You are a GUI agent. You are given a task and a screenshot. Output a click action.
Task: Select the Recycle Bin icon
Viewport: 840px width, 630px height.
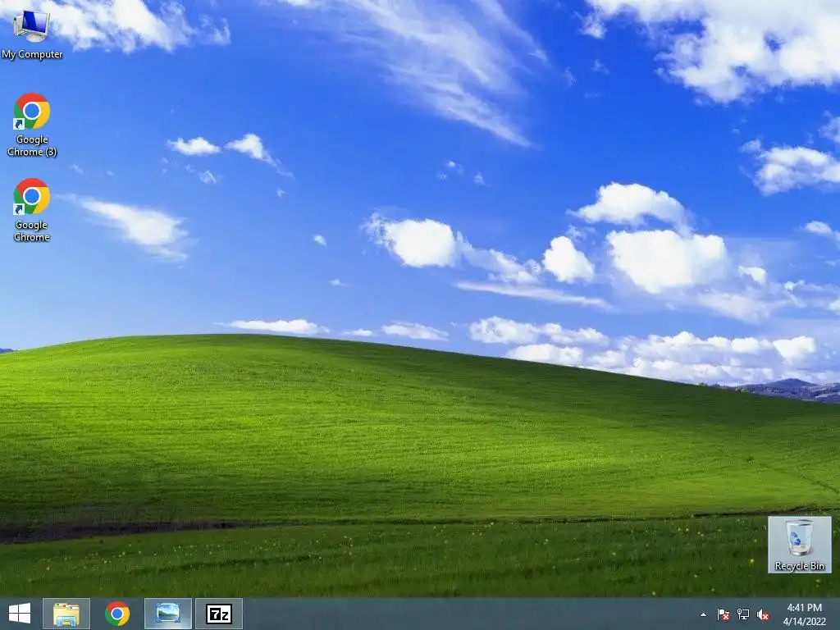pos(799,545)
